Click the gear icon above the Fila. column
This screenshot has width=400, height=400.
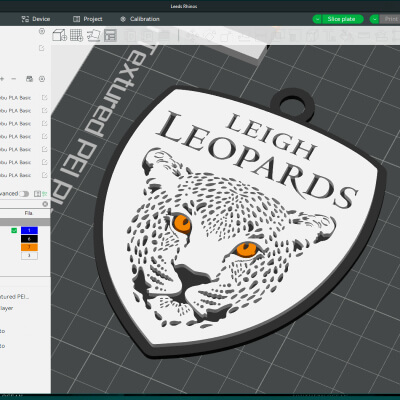[x=45, y=204]
